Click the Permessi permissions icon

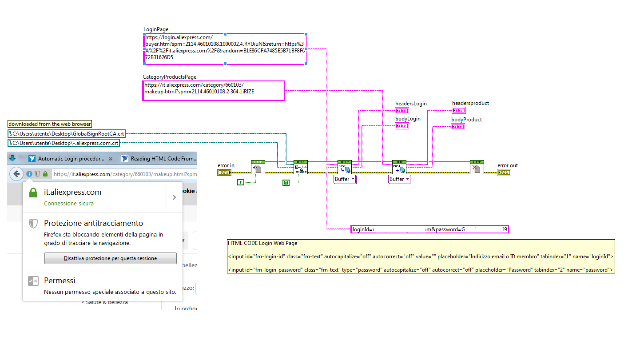click(x=33, y=281)
